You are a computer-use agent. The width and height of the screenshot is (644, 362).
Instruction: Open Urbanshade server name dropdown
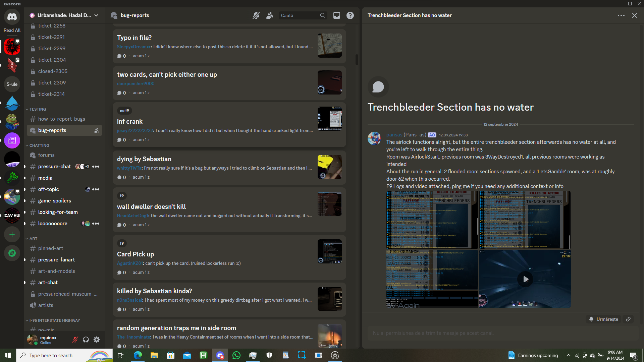(x=64, y=15)
